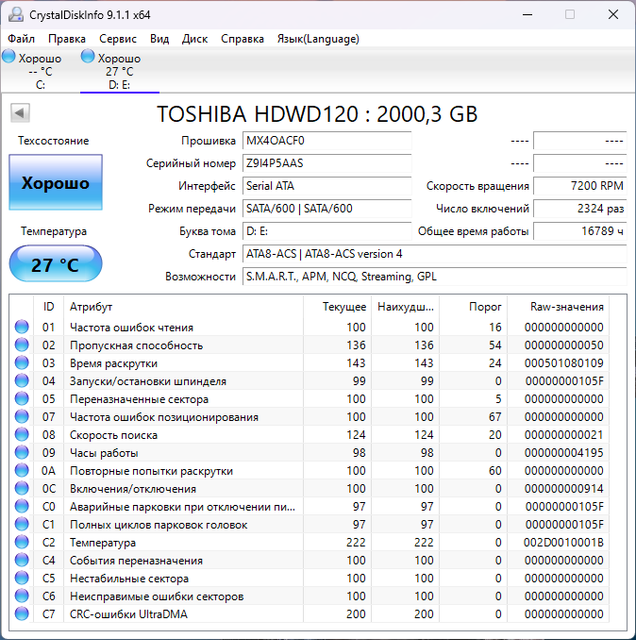This screenshot has height=640, width=636.
Task: Click the 27 °C temperature button
Action: pyautogui.click(x=56, y=264)
